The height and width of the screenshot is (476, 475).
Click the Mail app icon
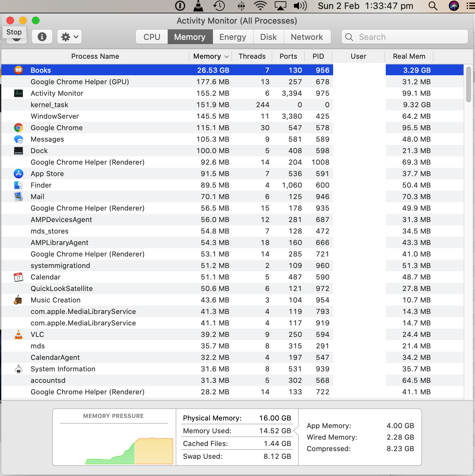click(x=18, y=197)
